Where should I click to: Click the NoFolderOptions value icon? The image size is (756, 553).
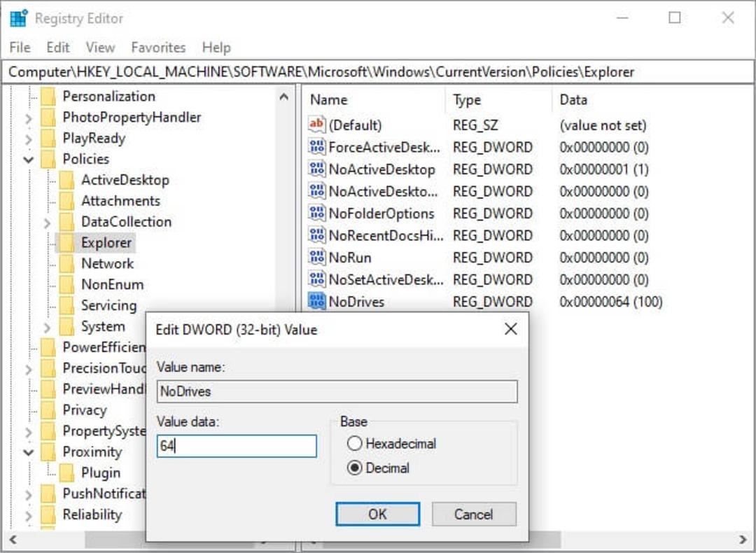(x=317, y=213)
